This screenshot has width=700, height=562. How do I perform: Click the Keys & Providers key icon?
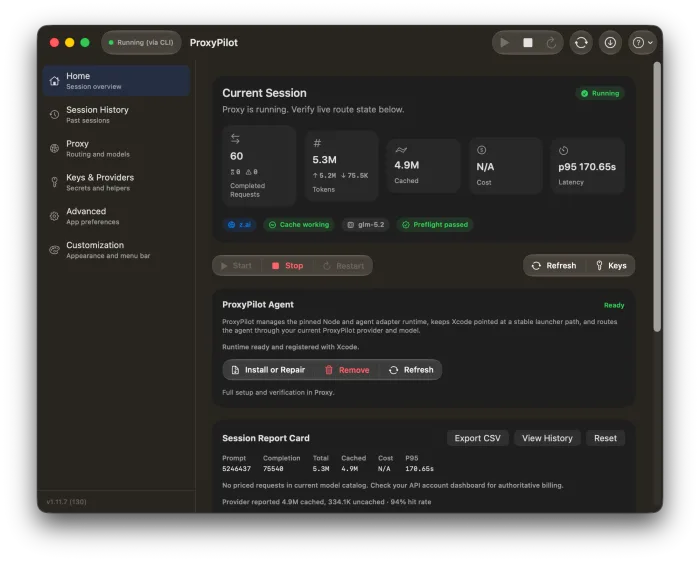(54, 182)
